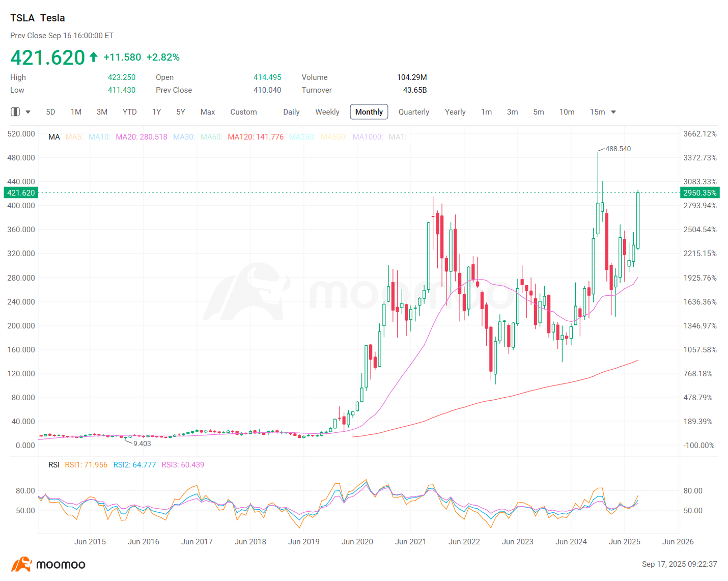The width and height of the screenshot is (728, 581).
Task: Click the 488.540 high price marker
Action: pos(618,149)
